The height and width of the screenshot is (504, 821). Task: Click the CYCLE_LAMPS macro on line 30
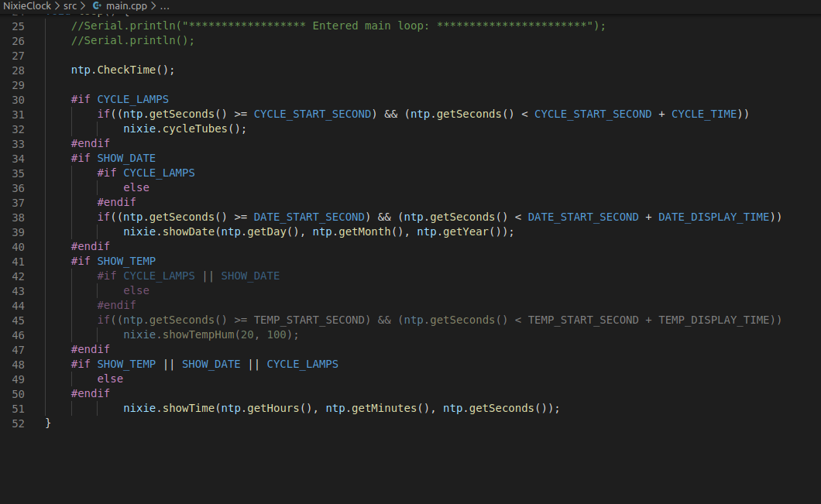tap(132, 99)
